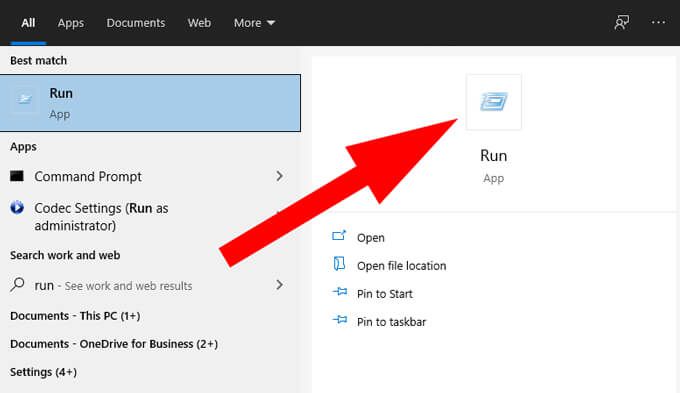Image resolution: width=680 pixels, height=393 pixels.
Task: Click the large Run app icon in preview
Action: tap(494, 102)
